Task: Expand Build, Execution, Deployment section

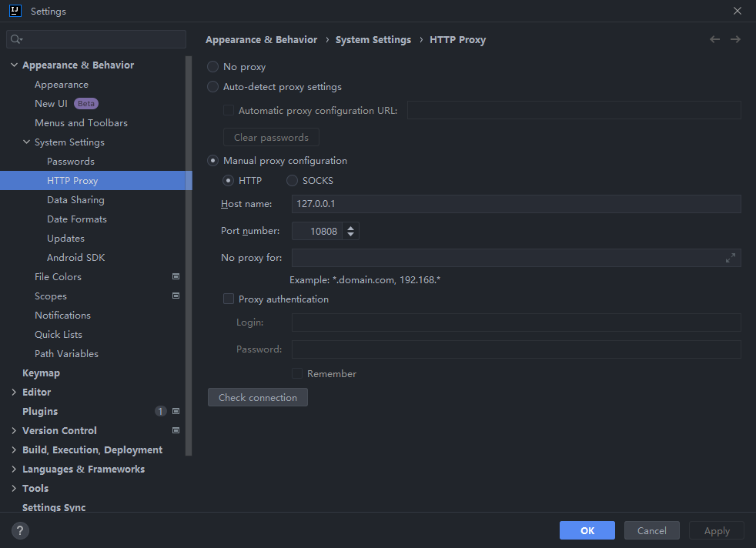Action: point(14,449)
